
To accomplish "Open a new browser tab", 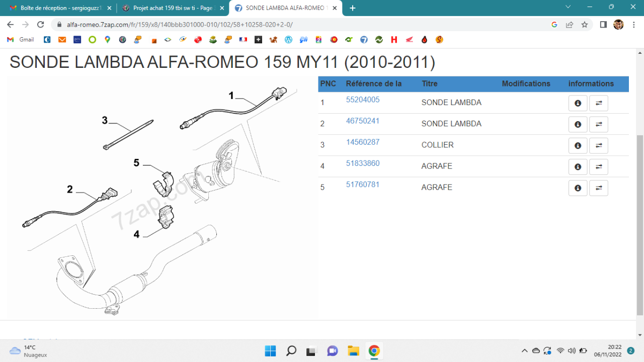I will (x=352, y=8).
